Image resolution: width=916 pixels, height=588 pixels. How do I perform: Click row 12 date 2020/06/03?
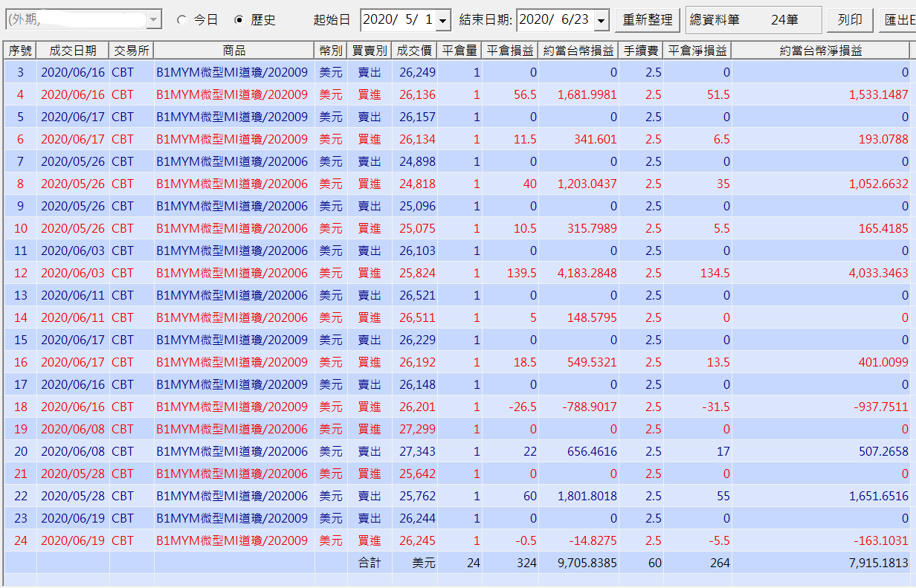pos(73,273)
